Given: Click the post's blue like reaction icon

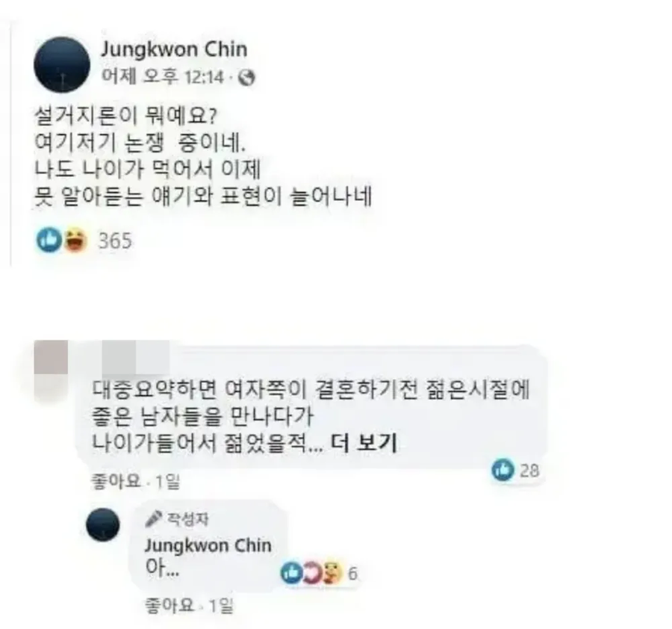Looking at the screenshot, I should 50,239.
